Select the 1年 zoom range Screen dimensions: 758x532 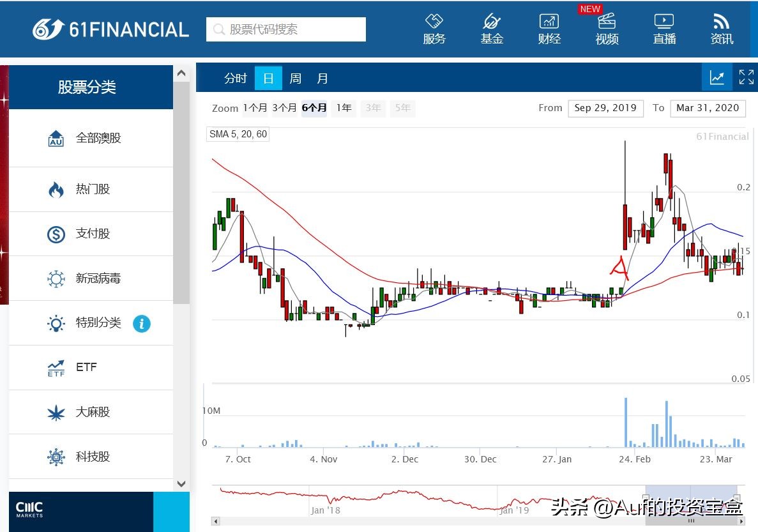344,108
